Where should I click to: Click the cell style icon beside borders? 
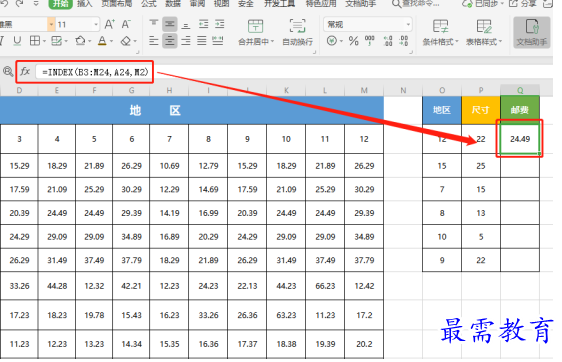(57, 41)
